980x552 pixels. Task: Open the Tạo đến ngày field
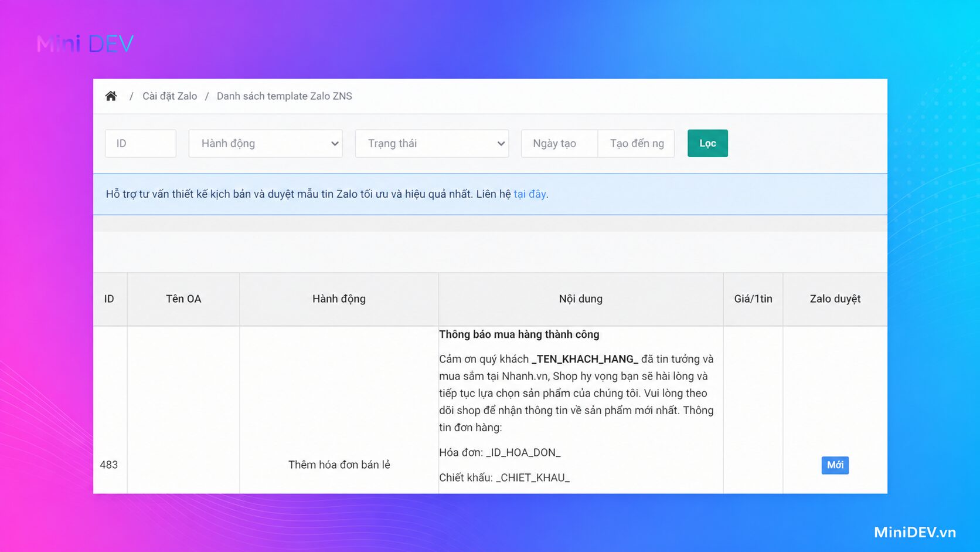[x=636, y=143]
